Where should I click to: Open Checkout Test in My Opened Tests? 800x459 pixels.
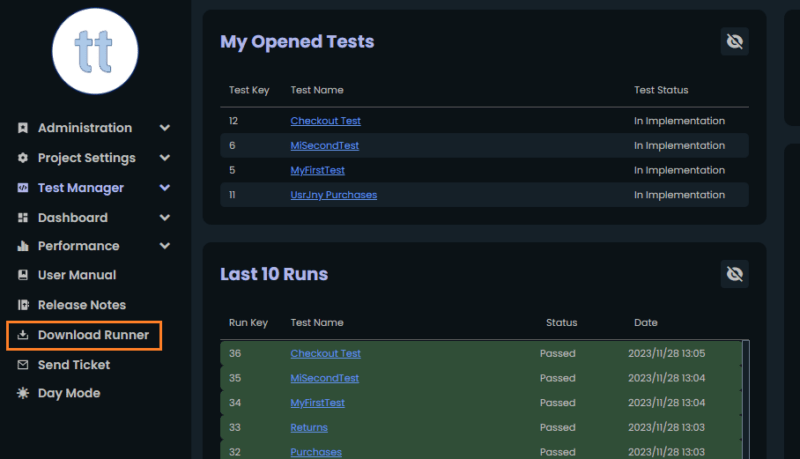(x=326, y=121)
